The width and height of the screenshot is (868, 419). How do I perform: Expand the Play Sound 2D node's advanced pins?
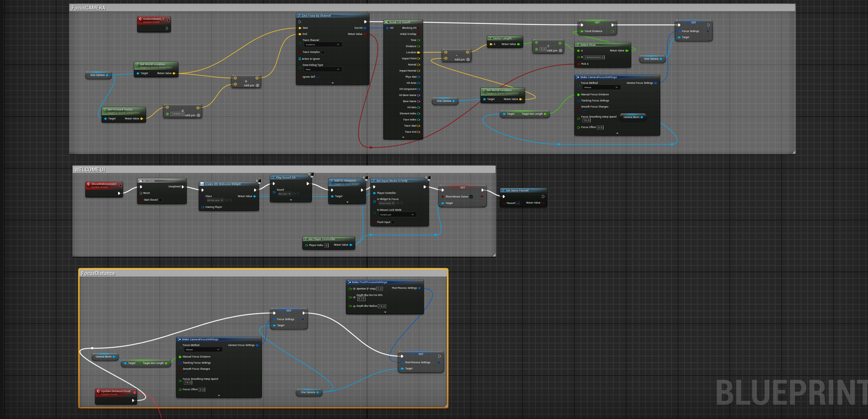click(x=291, y=200)
